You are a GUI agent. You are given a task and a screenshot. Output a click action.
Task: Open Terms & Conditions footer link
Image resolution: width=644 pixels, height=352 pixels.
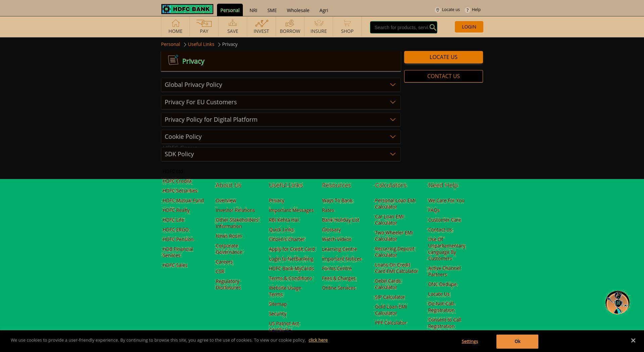[290, 278]
